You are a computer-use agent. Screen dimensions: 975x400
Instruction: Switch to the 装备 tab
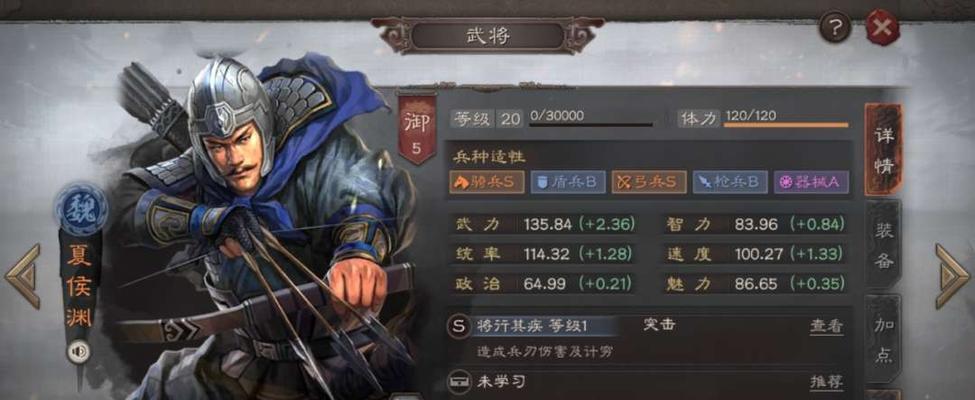(883, 245)
